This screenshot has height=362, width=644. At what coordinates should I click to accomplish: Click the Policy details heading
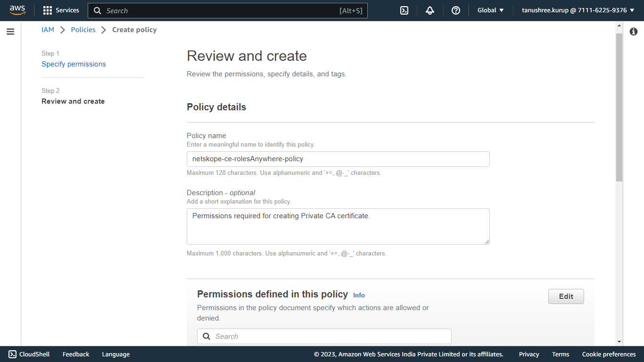click(216, 107)
